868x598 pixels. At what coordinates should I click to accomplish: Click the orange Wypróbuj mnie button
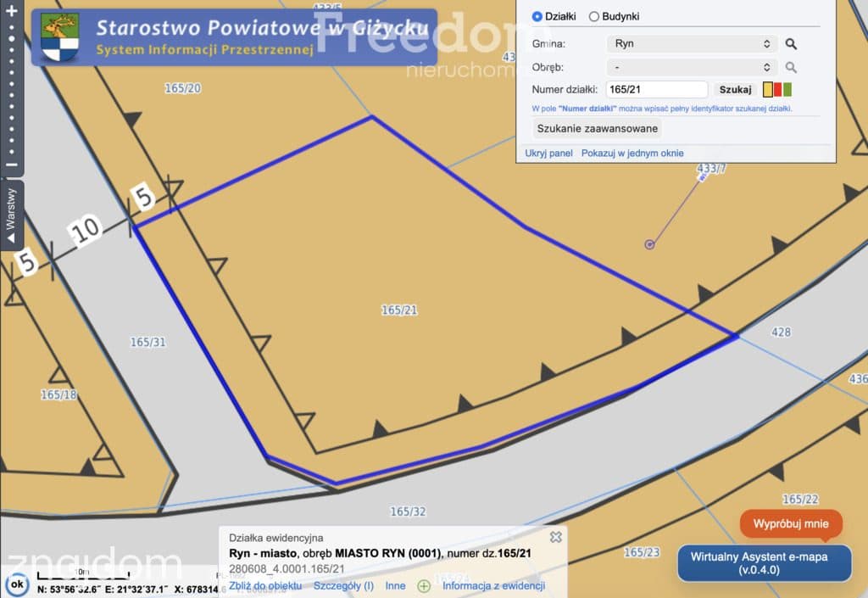791,524
